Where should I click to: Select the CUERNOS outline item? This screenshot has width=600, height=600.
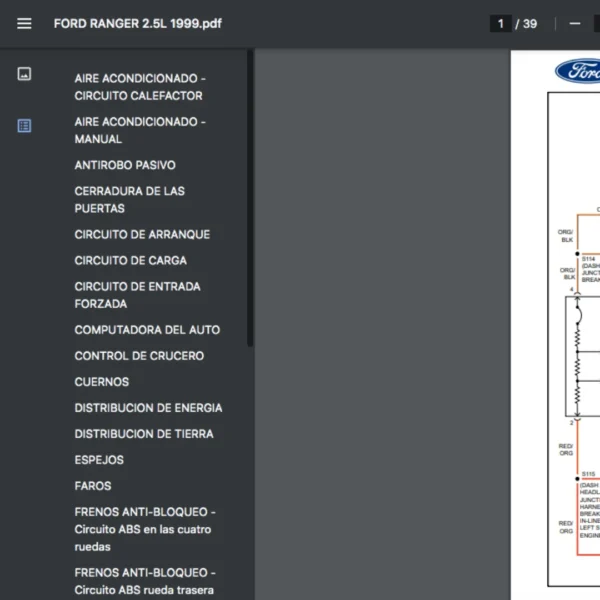pyautogui.click(x=101, y=382)
